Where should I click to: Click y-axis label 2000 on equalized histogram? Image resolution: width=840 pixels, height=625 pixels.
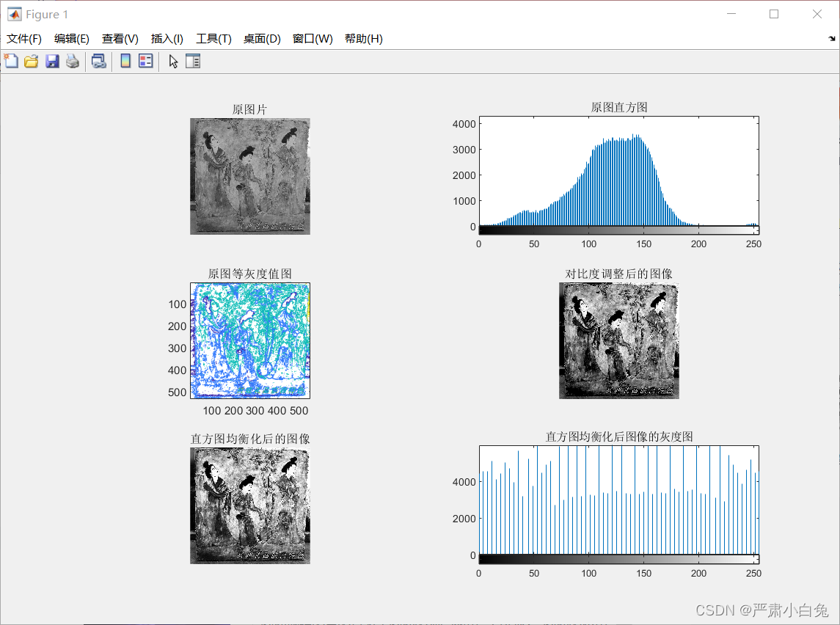click(x=464, y=519)
